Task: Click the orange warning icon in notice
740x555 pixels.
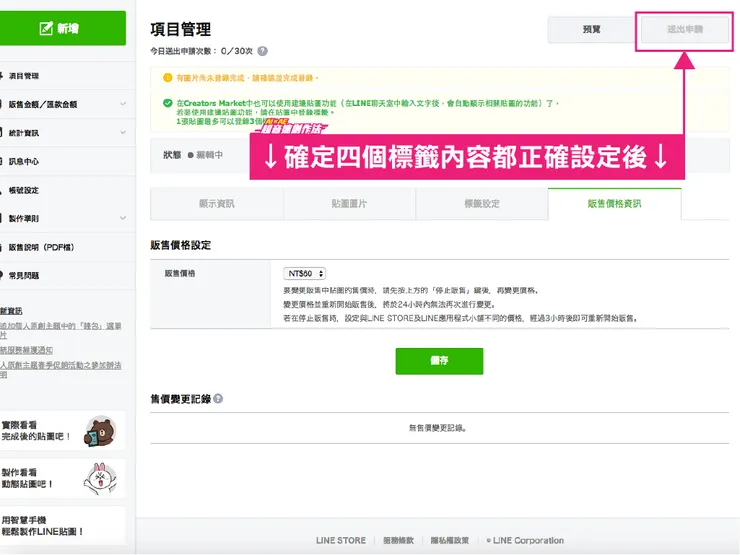Action: pyautogui.click(x=168, y=78)
